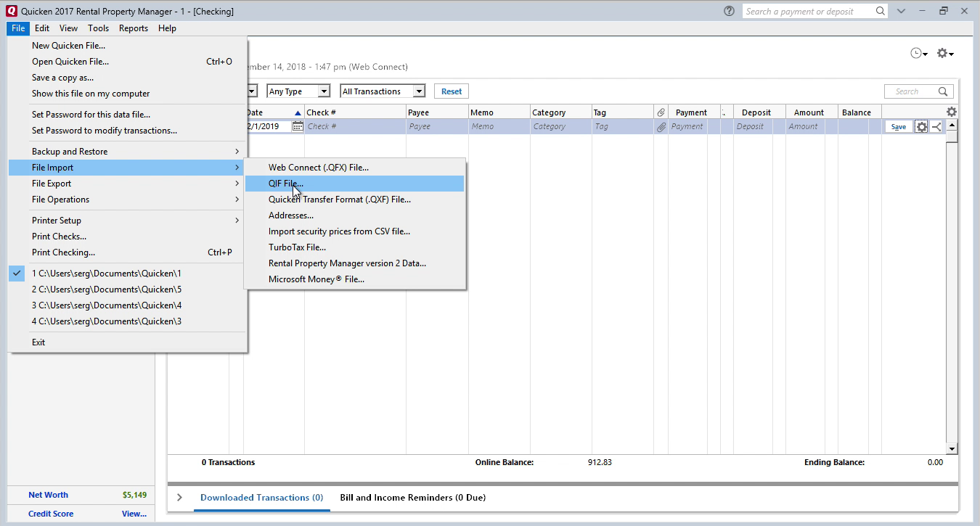Click the Category field in transaction row
Viewport: 980px width, 526px height.
pyautogui.click(x=560, y=126)
